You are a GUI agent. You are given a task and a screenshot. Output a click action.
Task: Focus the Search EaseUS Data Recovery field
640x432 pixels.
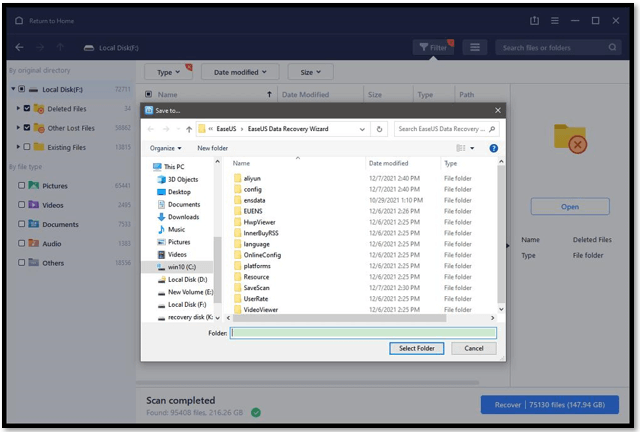[447, 129]
